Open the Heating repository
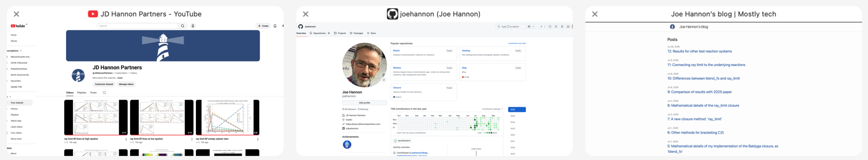 coord(466,51)
